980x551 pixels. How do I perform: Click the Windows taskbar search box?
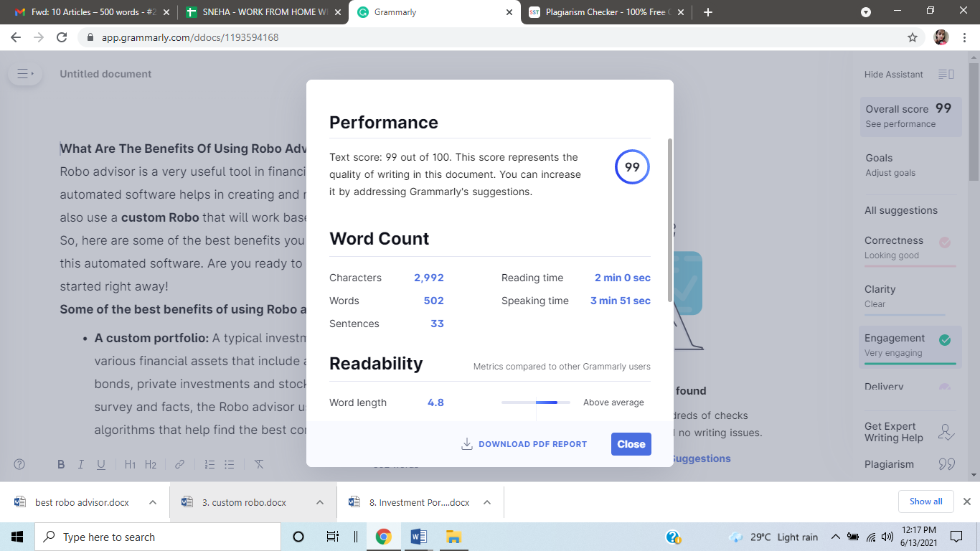(x=158, y=537)
